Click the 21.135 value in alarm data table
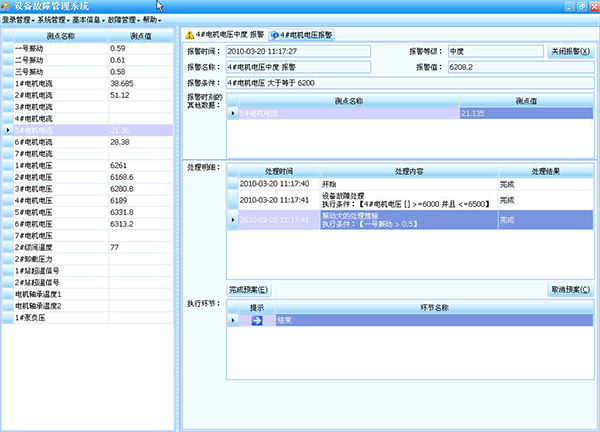 tap(526, 113)
